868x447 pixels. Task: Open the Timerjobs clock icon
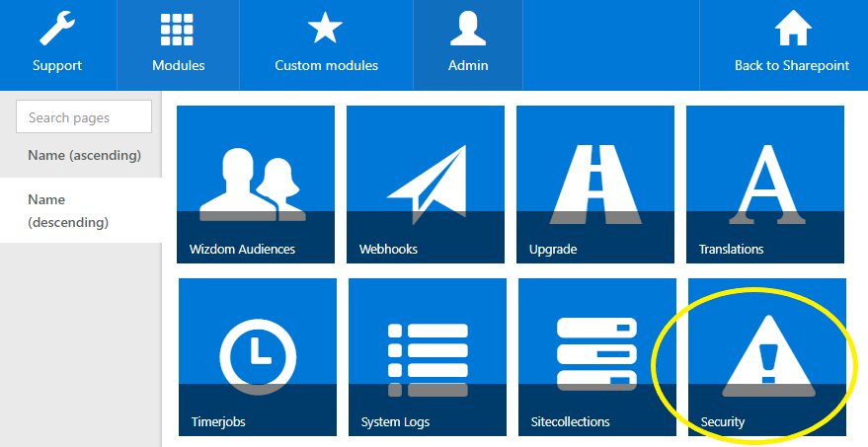pos(258,357)
